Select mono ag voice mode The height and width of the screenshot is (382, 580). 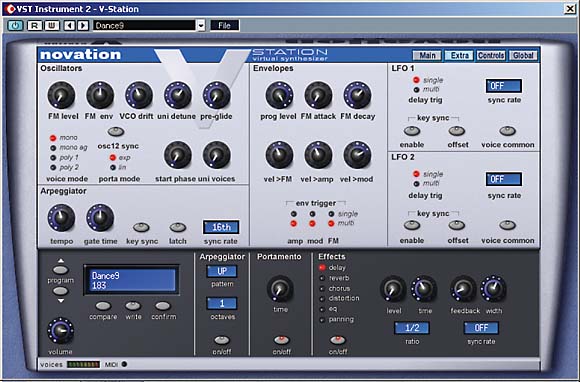53,148
